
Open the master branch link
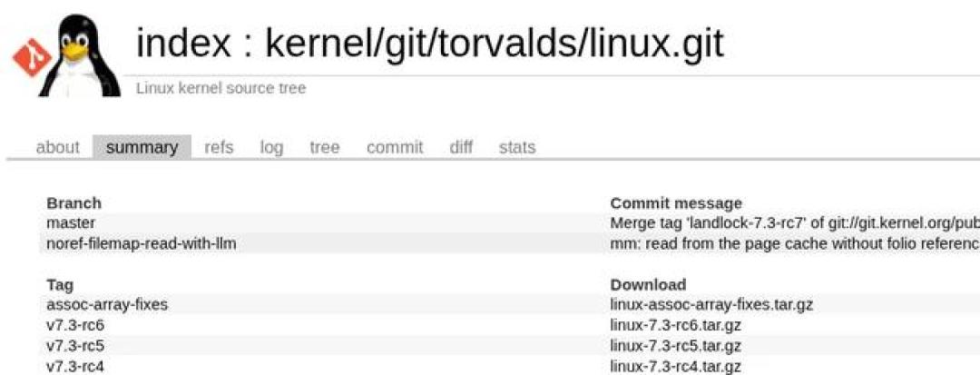point(71,222)
